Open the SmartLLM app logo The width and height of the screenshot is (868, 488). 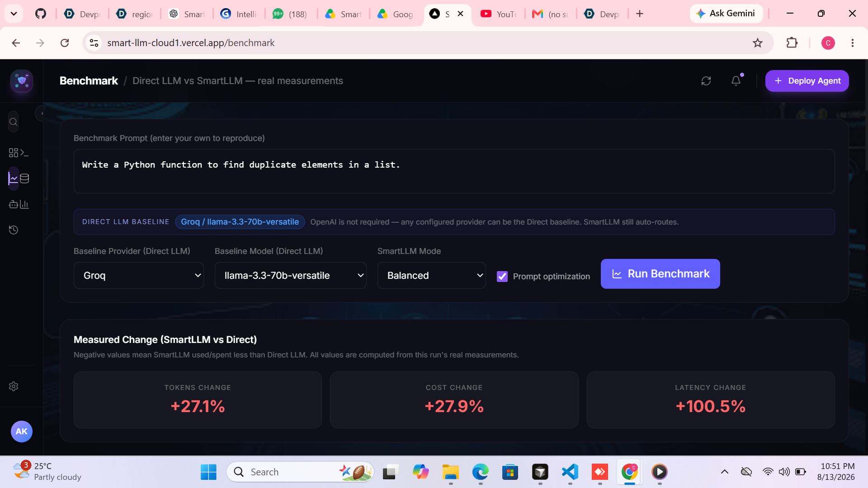[22, 81]
